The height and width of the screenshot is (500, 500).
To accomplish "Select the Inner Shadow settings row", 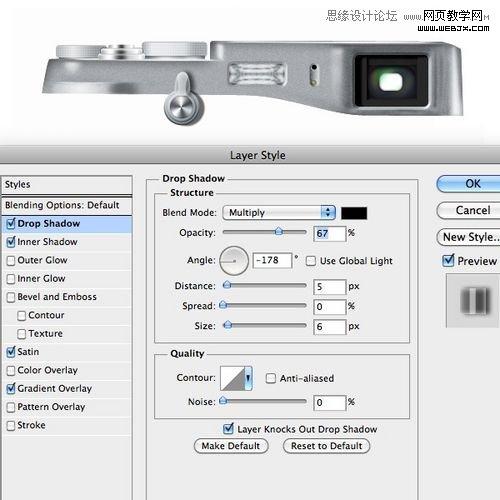I will point(67,242).
